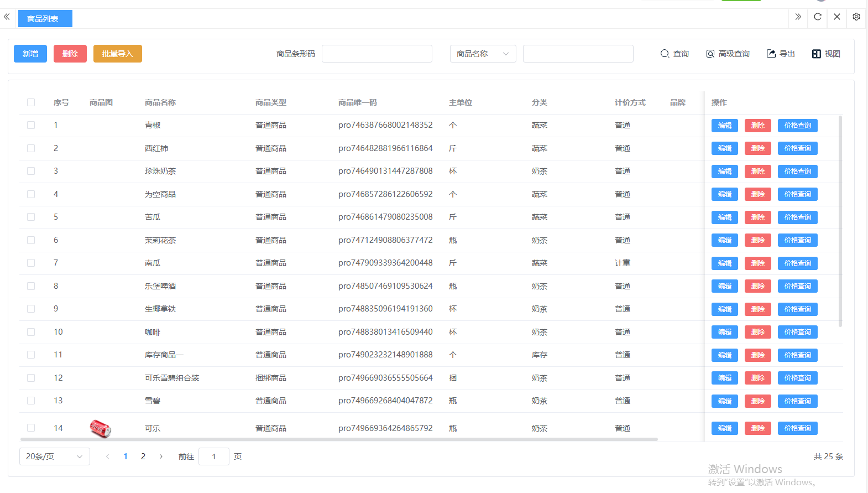Select the checkbox for 珍珠奶茶 row
Screen dimensions: 868x493
31,171
